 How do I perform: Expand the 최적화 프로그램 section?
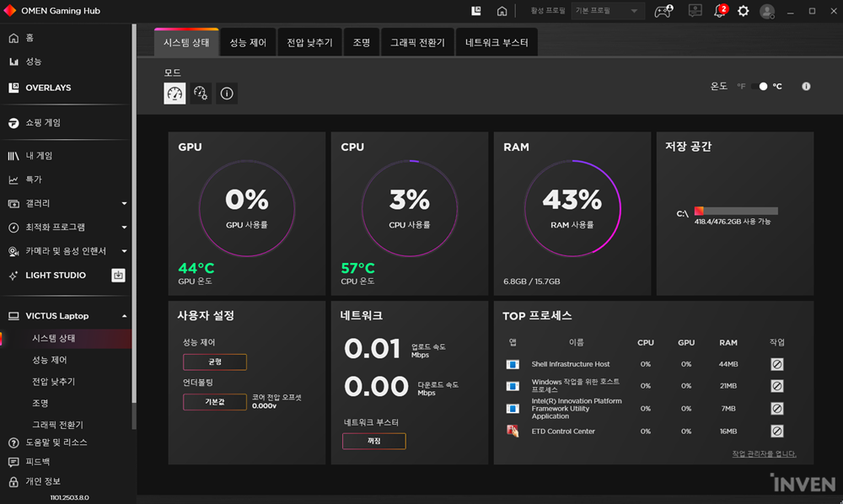click(x=124, y=228)
